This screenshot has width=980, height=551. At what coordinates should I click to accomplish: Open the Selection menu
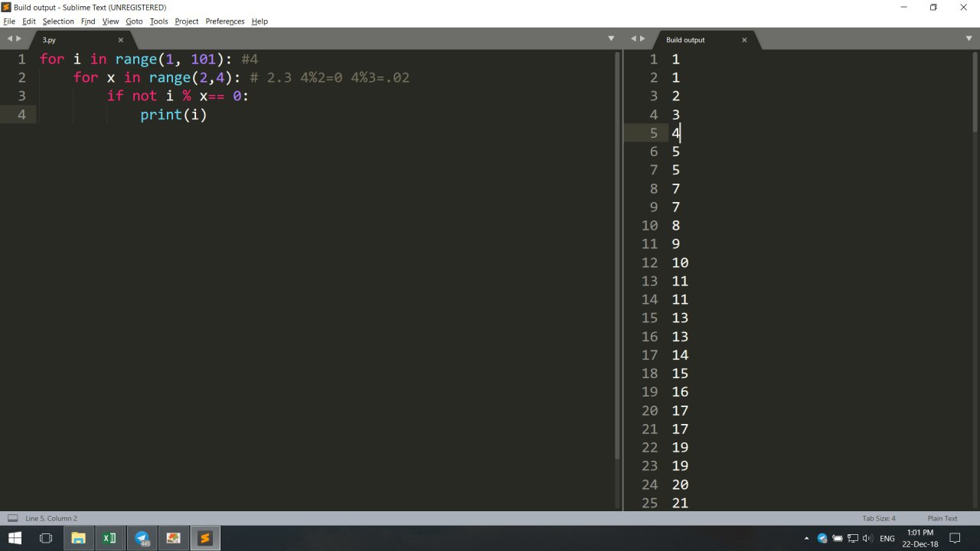point(58,21)
